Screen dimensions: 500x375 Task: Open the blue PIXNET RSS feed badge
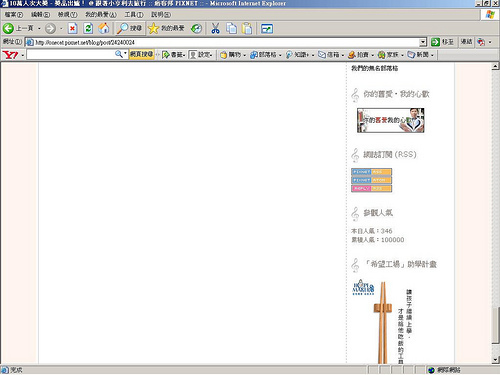pyautogui.click(x=371, y=172)
